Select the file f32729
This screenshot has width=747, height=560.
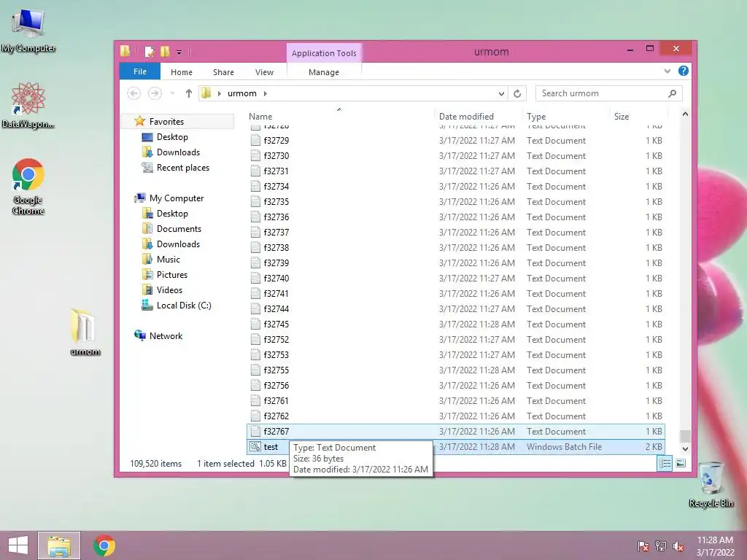pyautogui.click(x=456, y=141)
